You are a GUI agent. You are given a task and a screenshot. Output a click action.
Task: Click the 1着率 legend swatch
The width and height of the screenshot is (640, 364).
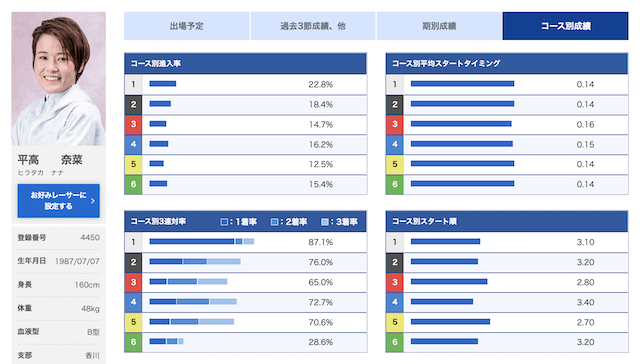point(224,222)
